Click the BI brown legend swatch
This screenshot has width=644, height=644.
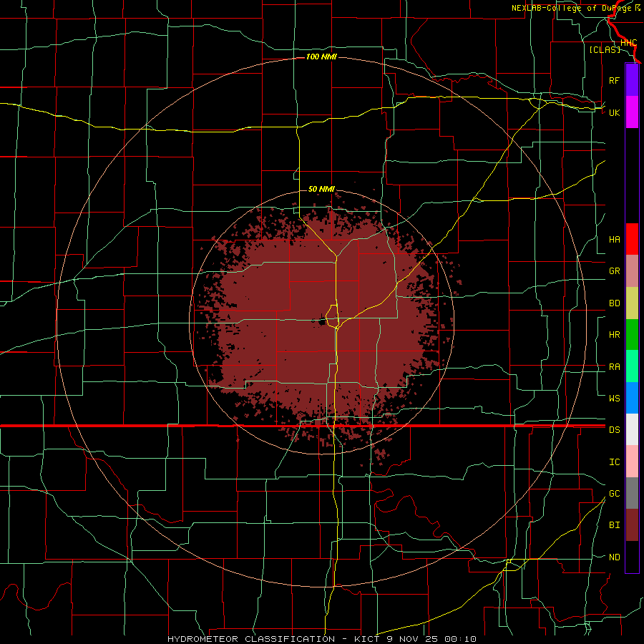[x=632, y=525]
